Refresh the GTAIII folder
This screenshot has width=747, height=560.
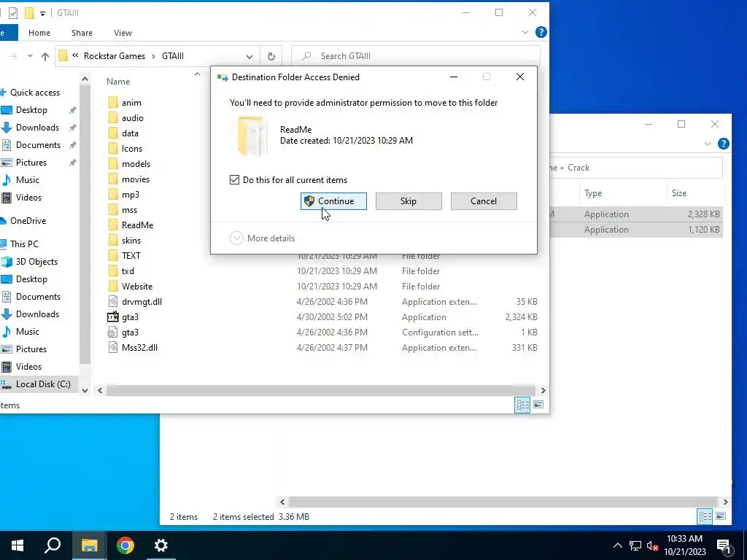click(271, 56)
